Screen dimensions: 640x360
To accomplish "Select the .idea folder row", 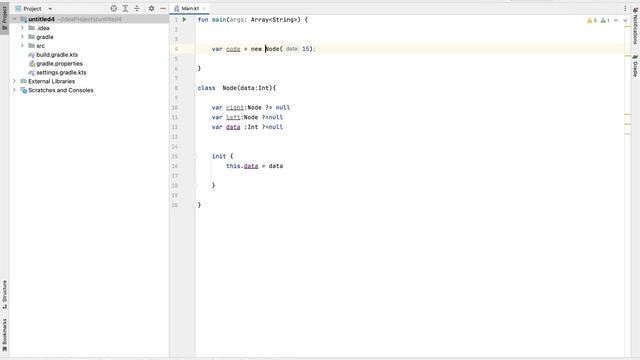I will coord(89,28).
